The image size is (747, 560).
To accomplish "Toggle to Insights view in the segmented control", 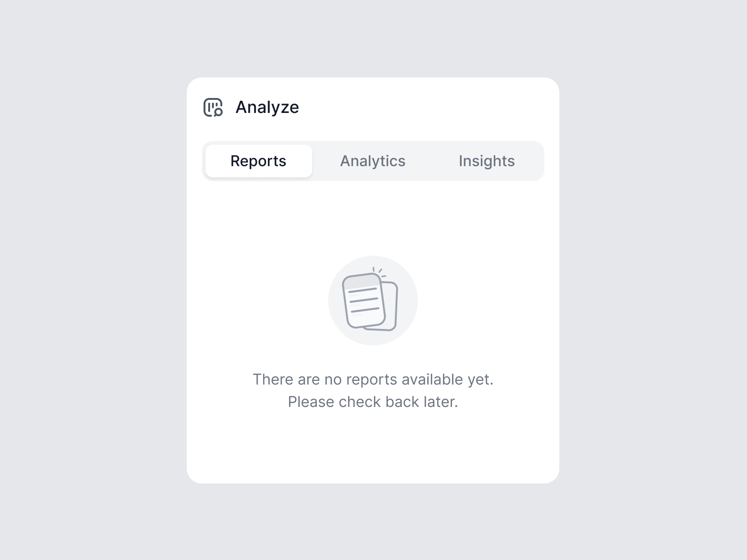I will pos(486,161).
